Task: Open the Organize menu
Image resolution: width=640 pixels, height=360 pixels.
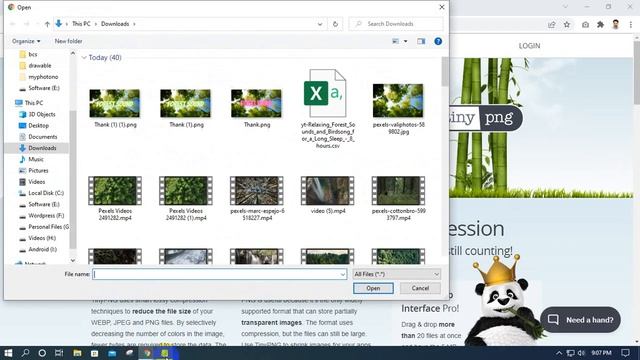Action: [x=26, y=41]
